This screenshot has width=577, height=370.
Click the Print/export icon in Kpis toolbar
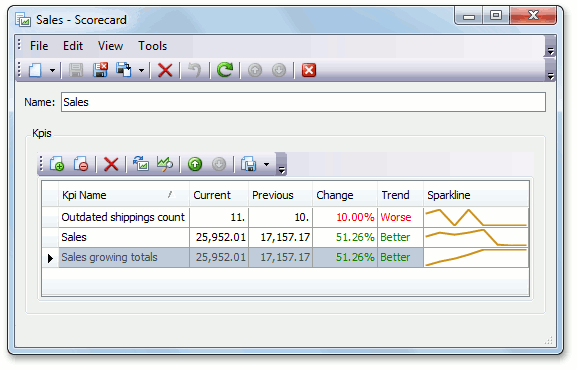pyautogui.click(x=249, y=164)
